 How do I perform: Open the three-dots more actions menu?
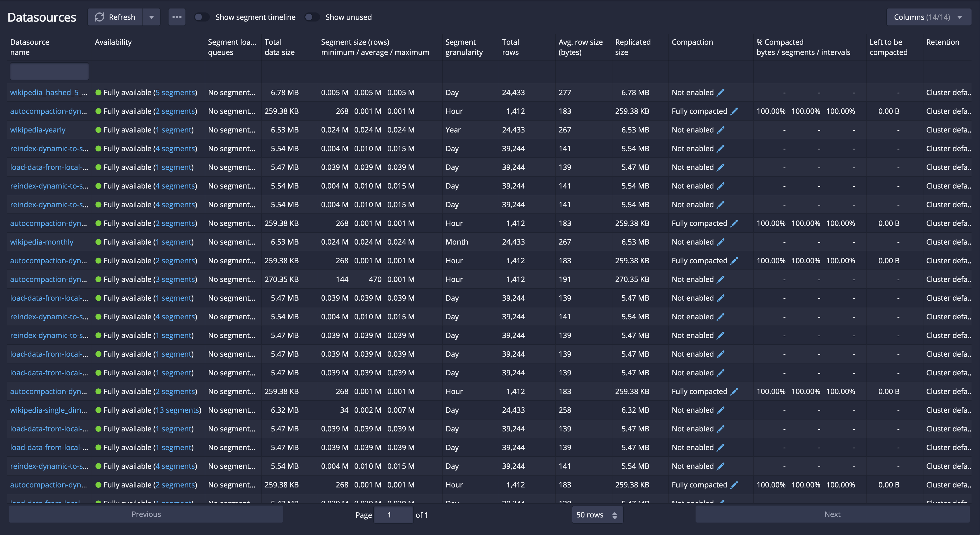[177, 17]
